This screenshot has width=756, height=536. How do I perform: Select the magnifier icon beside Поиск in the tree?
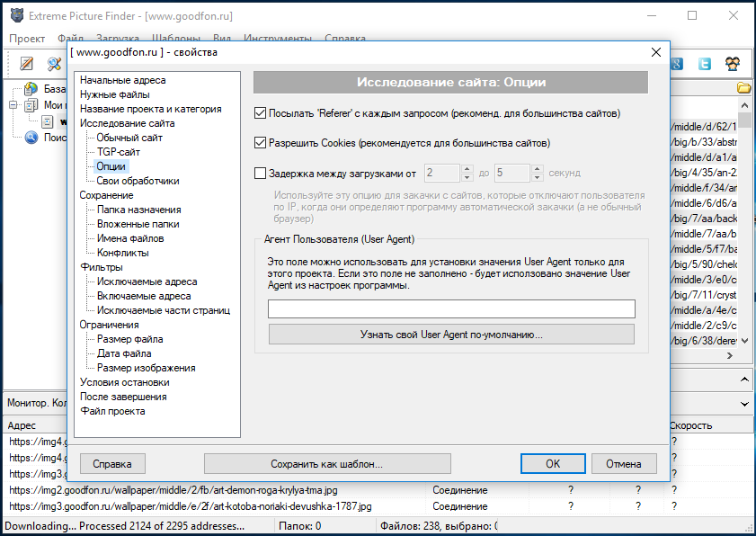point(31,138)
